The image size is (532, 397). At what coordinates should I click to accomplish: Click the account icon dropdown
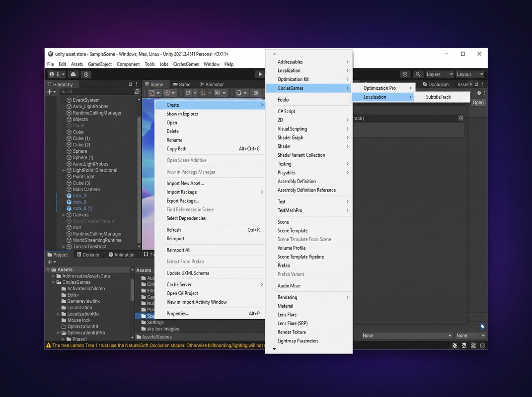(x=57, y=74)
